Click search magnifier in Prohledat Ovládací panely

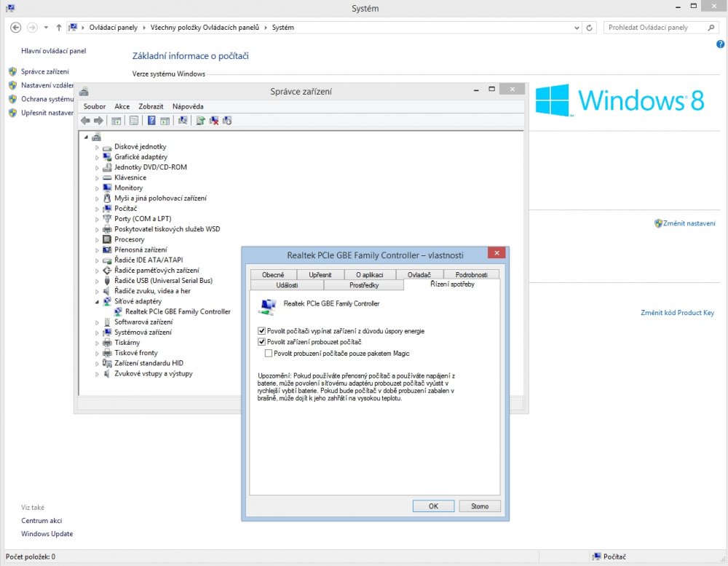click(x=711, y=28)
